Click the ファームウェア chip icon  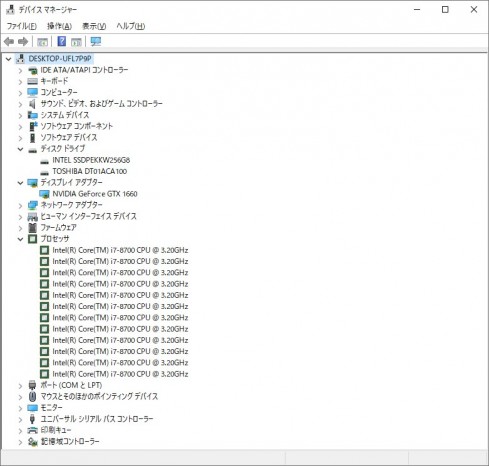(x=32, y=228)
